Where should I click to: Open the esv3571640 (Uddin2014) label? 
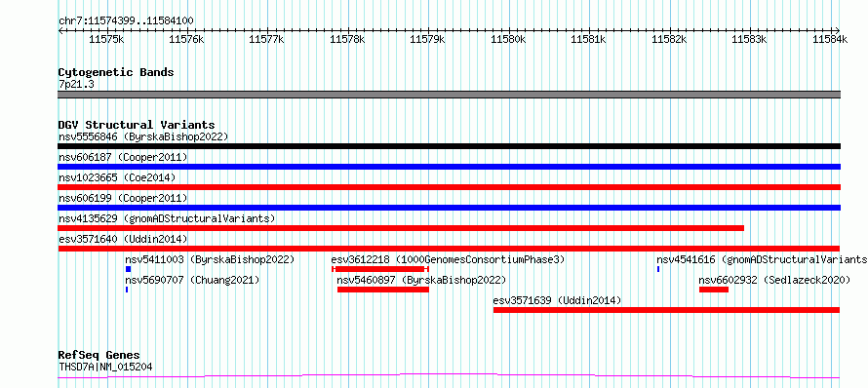coord(123,239)
